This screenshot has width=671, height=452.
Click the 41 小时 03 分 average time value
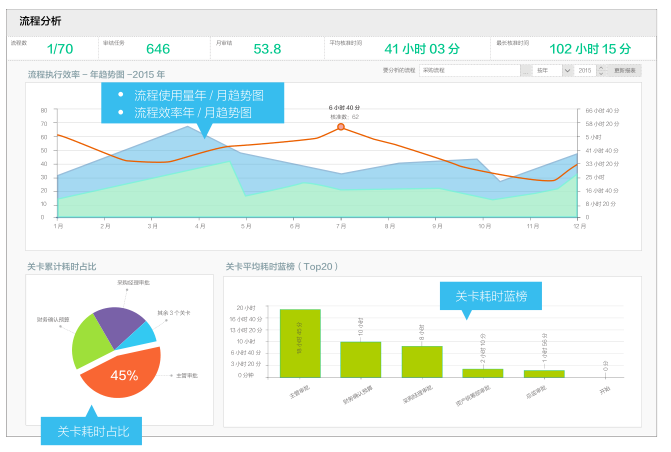422,49
